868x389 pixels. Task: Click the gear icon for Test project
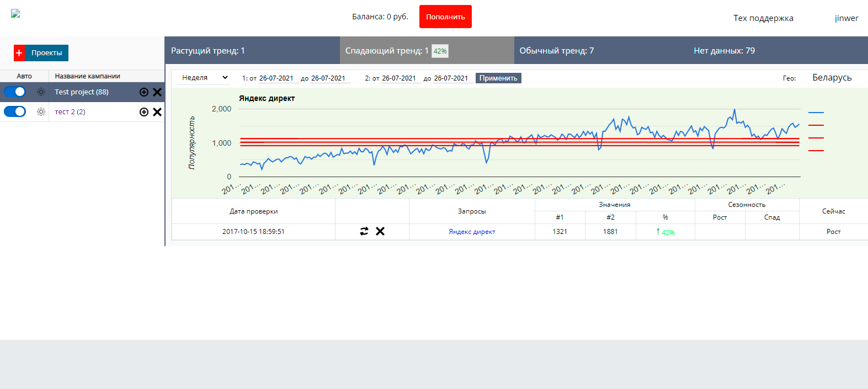(x=41, y=92)
